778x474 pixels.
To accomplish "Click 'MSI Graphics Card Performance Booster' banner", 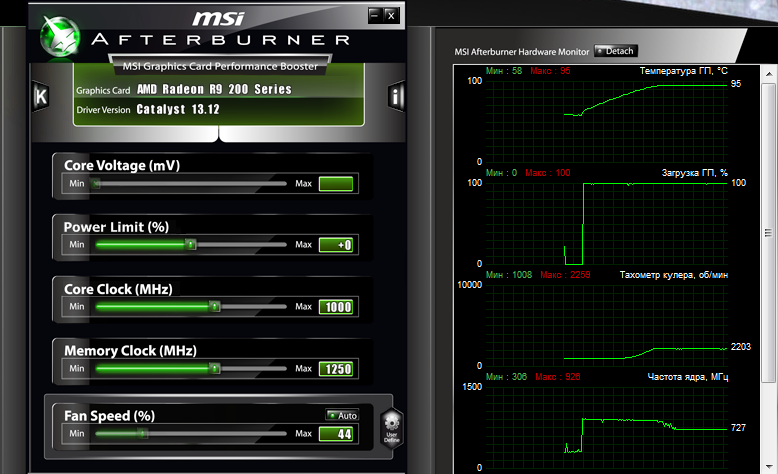I will (x=220, y=67).
